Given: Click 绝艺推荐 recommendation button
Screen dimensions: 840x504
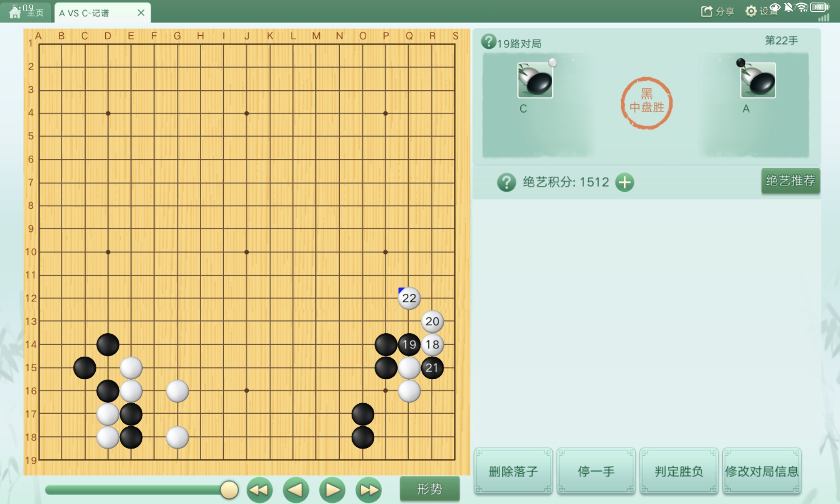Looking at the screenshot, I should [x=790, y=181].
